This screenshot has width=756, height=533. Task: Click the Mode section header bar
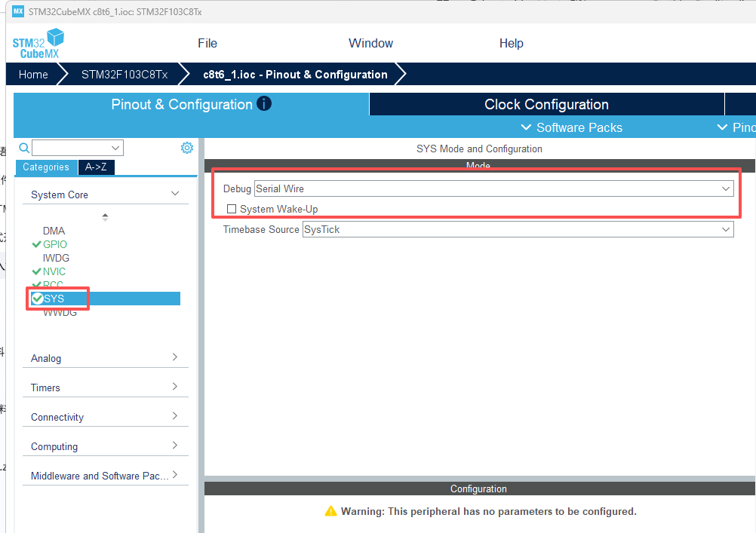479,165
